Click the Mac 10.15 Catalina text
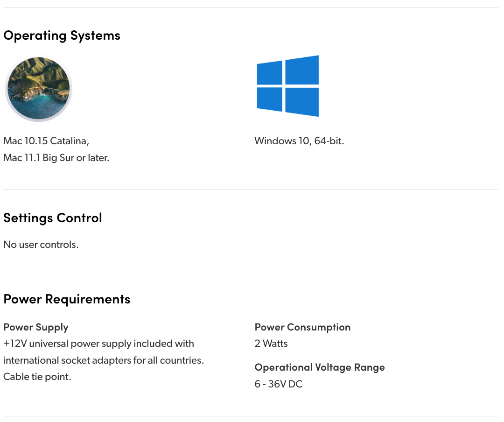 tap(46, 141)
